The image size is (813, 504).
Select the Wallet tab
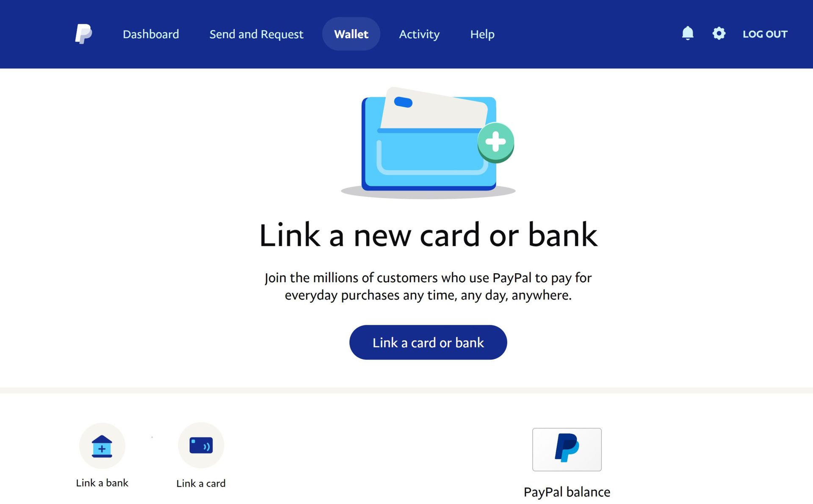[x=351, y=34]
